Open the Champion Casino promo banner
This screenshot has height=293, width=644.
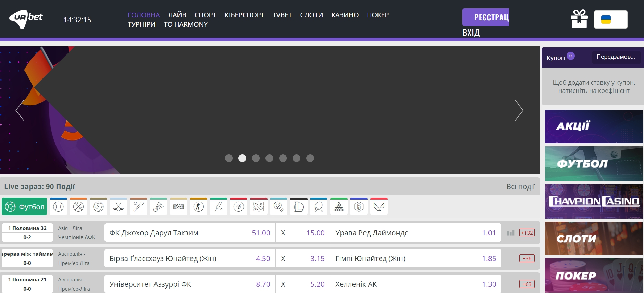point(594,201)
